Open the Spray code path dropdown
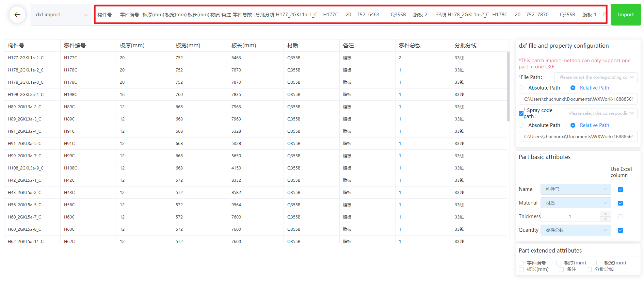Viewport: 644px width, 292px height. coord(601,113)
